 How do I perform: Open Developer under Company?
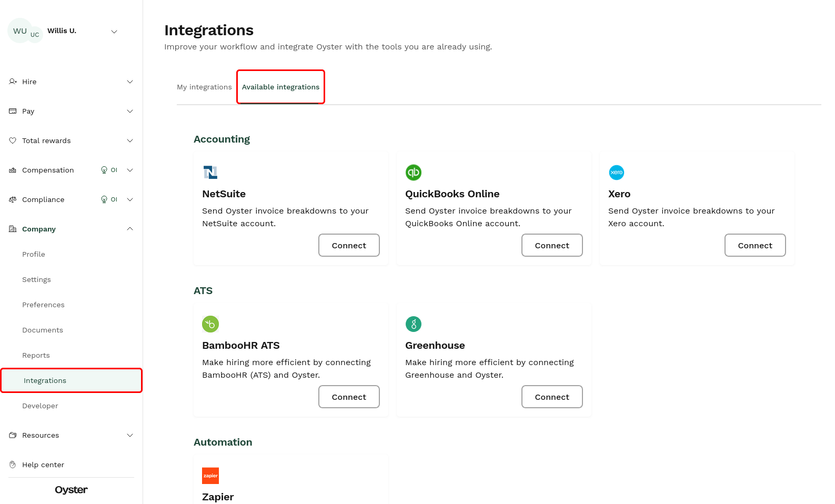pos(40,406)
